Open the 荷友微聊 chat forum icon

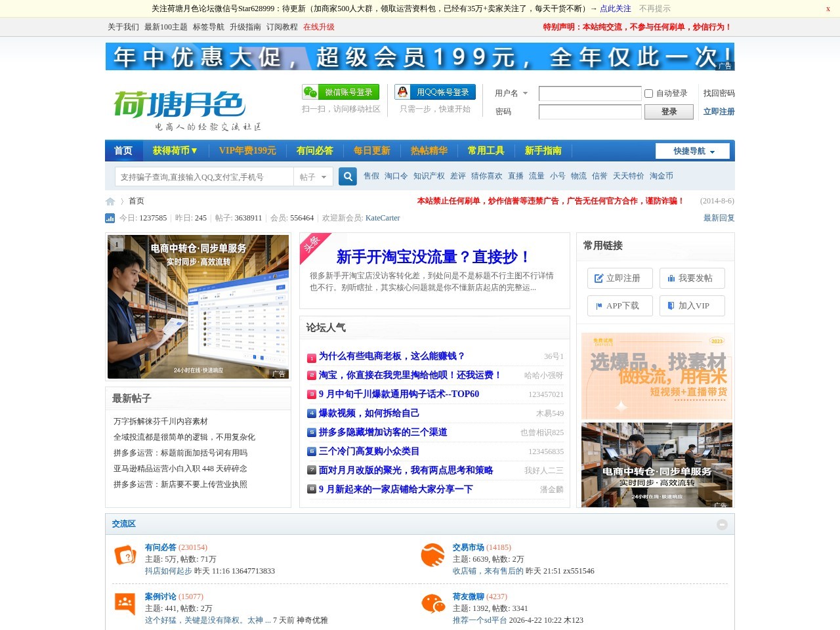(x=432, y=604)
